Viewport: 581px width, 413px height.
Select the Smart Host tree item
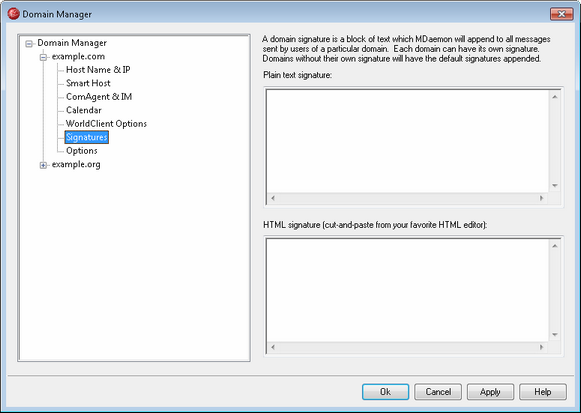tap(88, 83)
